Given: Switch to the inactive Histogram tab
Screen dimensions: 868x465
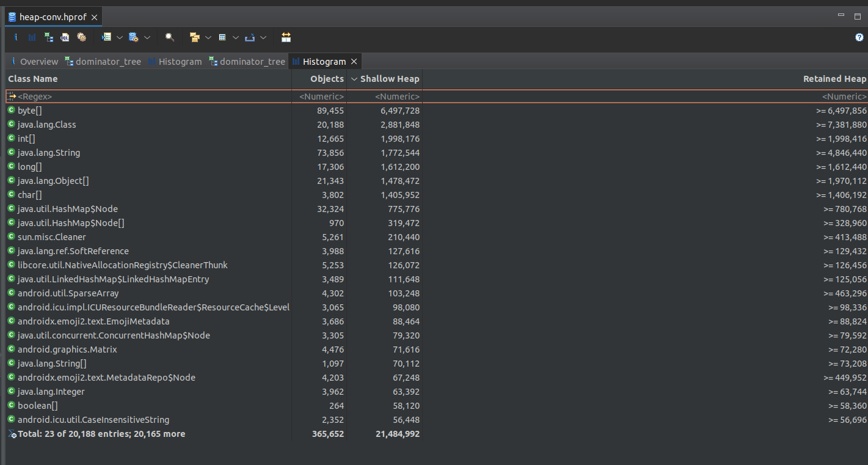Looking at the screenshot, I should point(174,62).
